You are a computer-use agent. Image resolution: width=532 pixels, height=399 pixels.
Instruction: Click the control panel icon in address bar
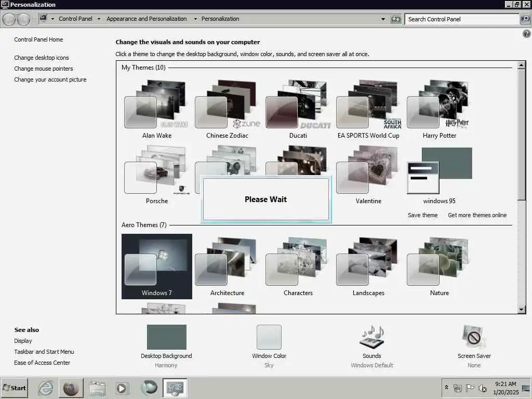[x=43, y=19]
